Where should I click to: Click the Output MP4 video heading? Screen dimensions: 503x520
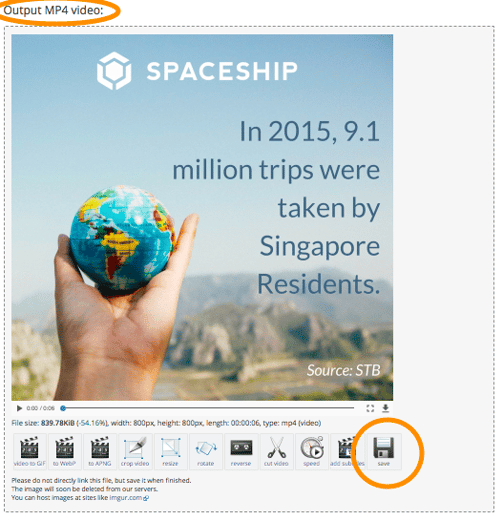point(54,10)
